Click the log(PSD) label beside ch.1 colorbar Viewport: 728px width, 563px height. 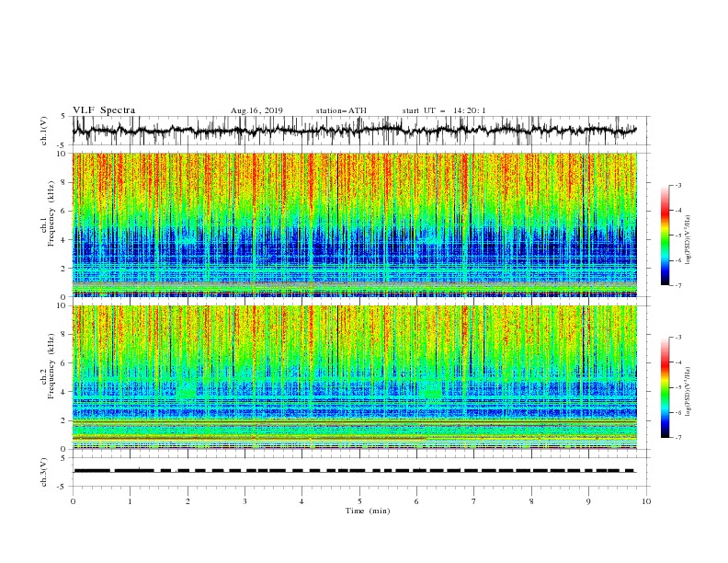click(688, 240)
